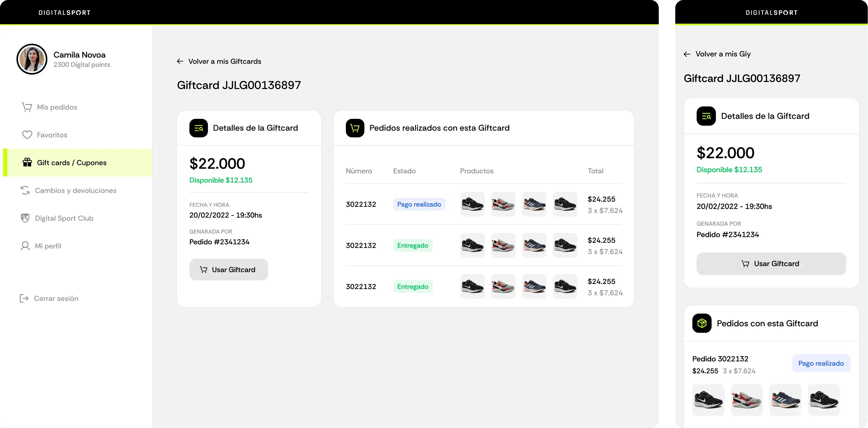The height and width of the screenshot is (428, 868).
Task: Click the black cart icon in Pedidos realizados header
Action: [355, 128]
